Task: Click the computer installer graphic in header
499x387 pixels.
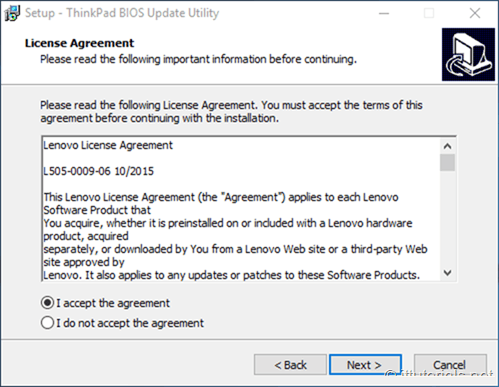Action: pyautogui.click(x=468, y=54)
